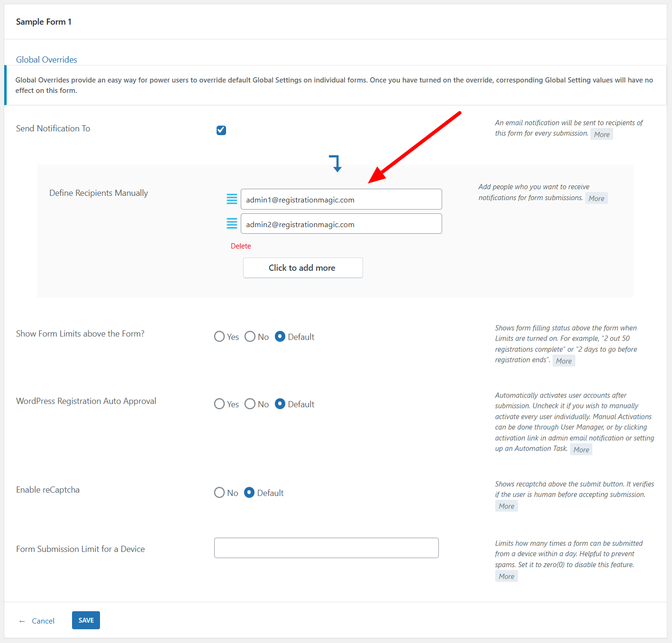This screenshot has width=672, height=643.
Task: Set Enable reCaptcha to No
Action: 219,493
